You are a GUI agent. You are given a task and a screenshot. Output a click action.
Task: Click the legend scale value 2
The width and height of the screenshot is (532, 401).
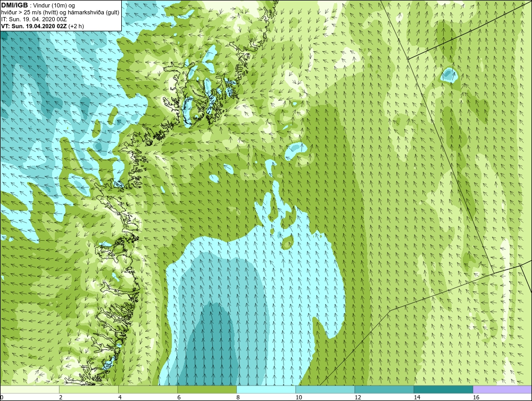61,397
